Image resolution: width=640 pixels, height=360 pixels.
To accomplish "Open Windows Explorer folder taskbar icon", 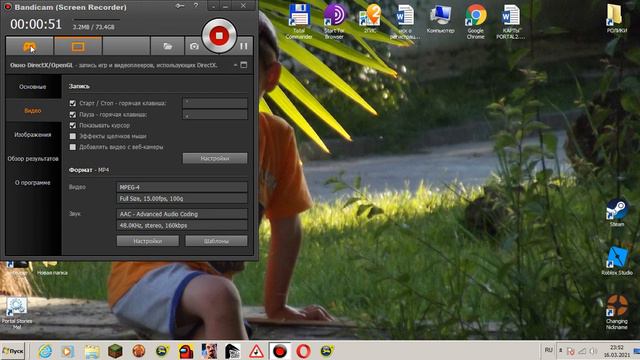I will (x=92, y=351).
